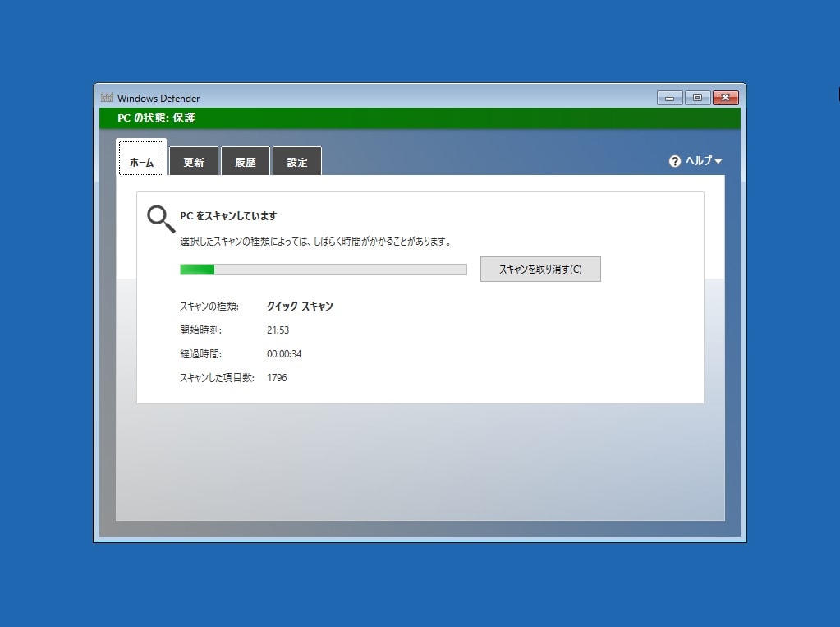Maximize the Windows Defender window
Viewport: 840px width, 627px height.
point(697,98)
